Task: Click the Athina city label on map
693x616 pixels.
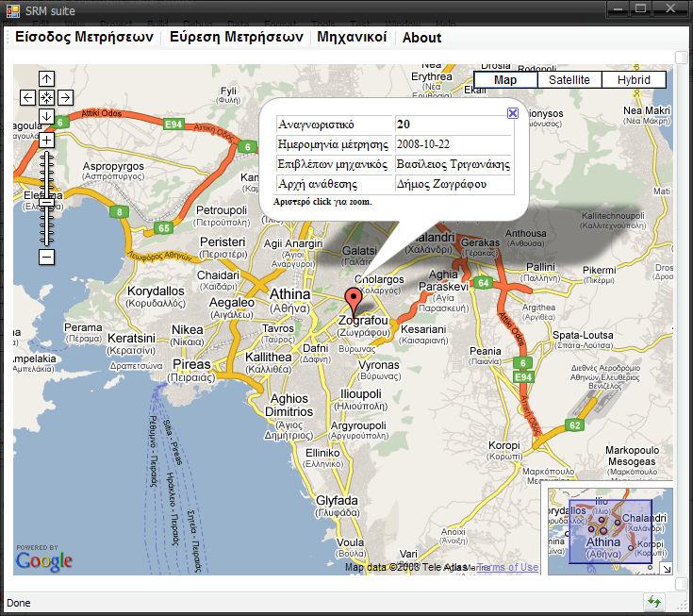Action: point(290,294)
